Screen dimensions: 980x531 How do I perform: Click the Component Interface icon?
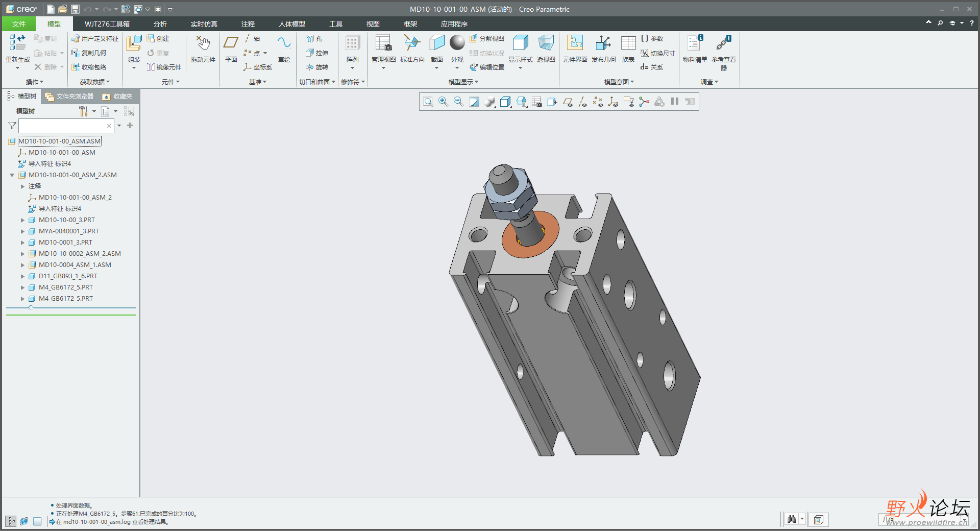coord(575,43)
